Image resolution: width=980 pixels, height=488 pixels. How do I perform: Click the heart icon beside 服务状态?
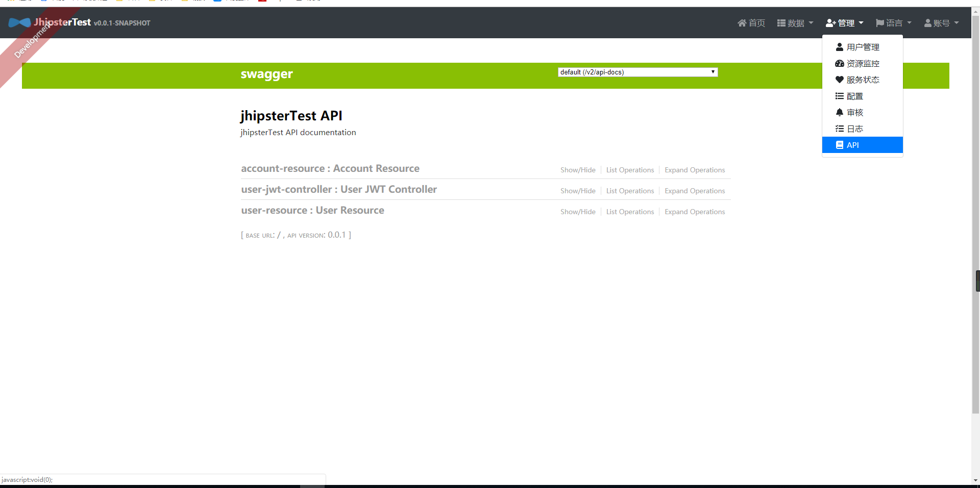tap(840, 80)
